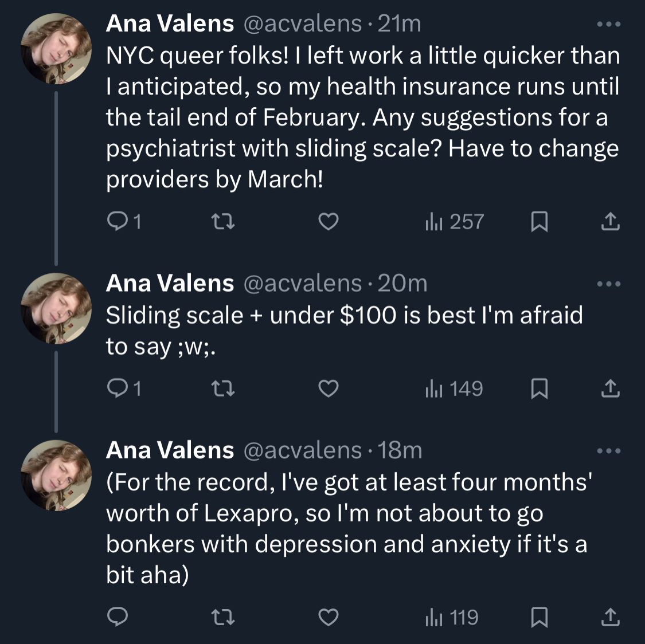The image size is (645, 644).
Task: Retweet the NYC queer folks tweet
Action: click(x=223, y=222)
